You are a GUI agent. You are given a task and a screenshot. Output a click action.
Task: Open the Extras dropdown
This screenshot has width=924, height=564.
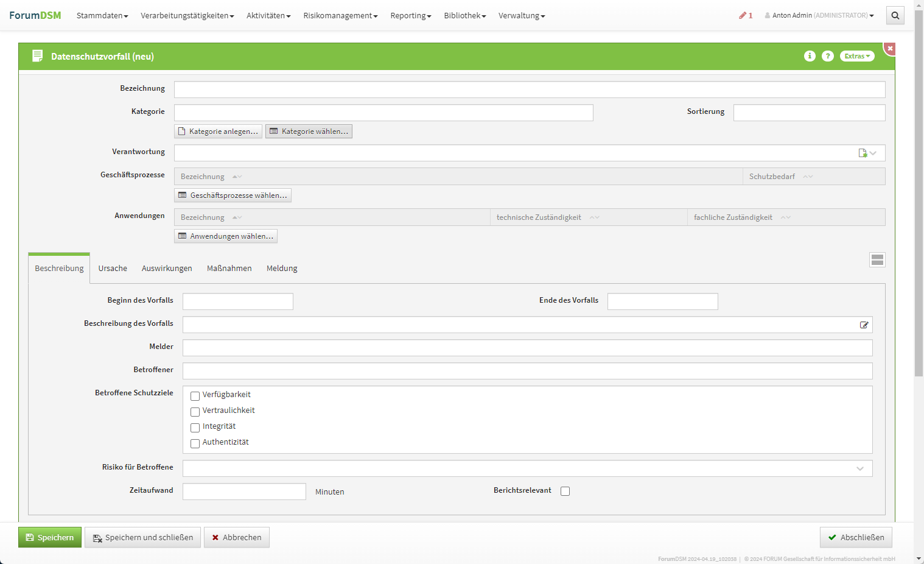click(x=857, y=56)
